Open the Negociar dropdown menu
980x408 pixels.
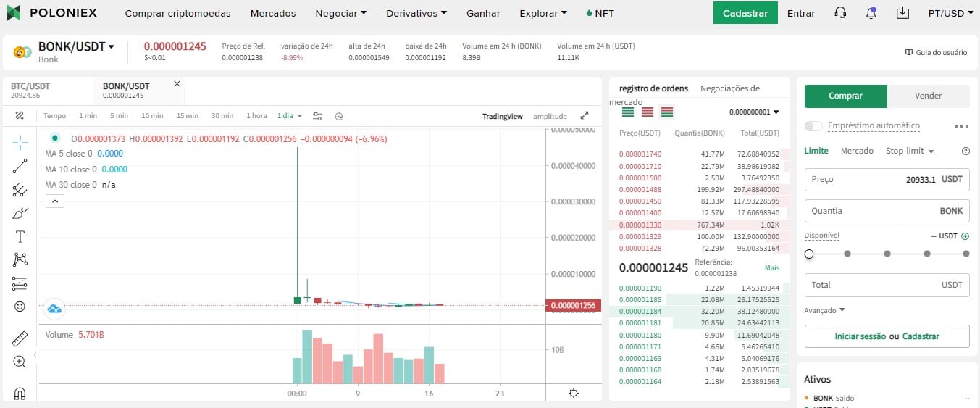(x=341, y=13)
